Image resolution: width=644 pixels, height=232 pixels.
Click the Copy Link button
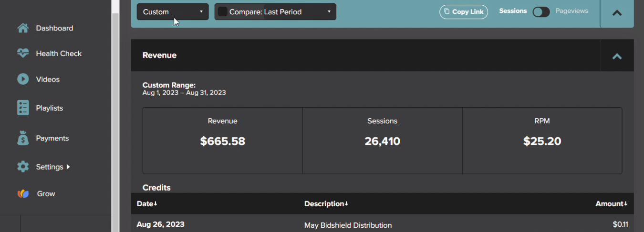pyautogui.click(x=464, y=12)
